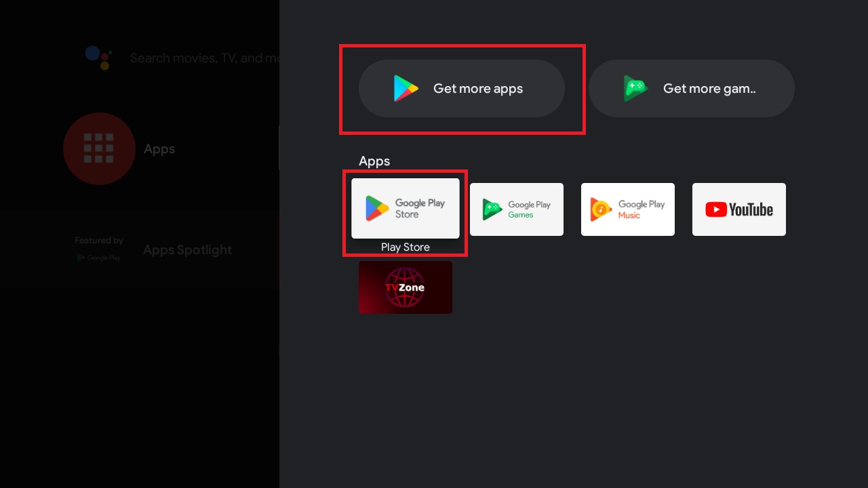
Task: Click the Google Assistant icon
Action: click(99, 58)
